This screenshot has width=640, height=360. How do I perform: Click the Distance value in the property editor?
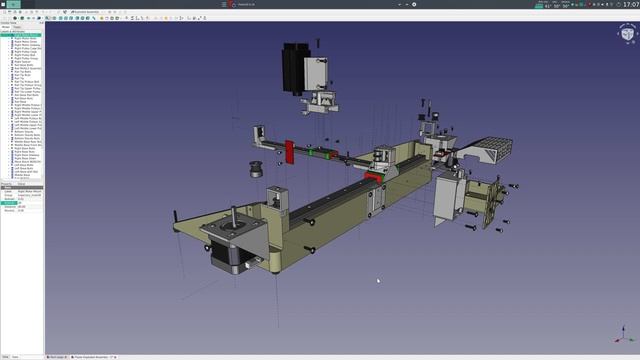[x=29, y=207]
